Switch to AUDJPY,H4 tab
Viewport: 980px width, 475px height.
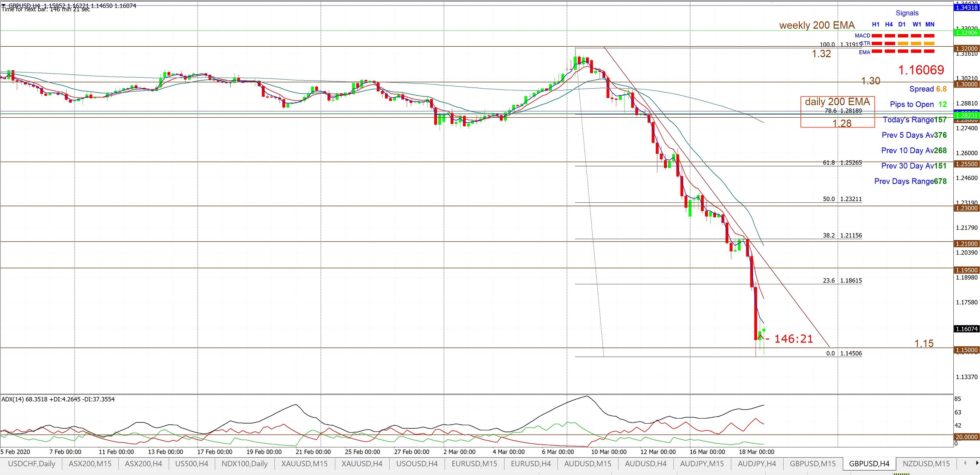(x=757, y=464)
